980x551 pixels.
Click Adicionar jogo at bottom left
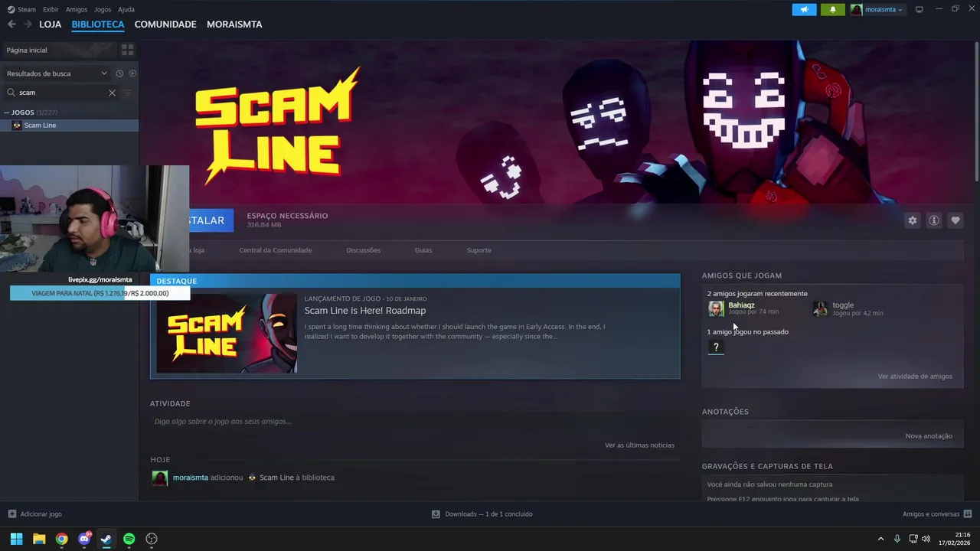pyautogui.click(x=35, y=514)
